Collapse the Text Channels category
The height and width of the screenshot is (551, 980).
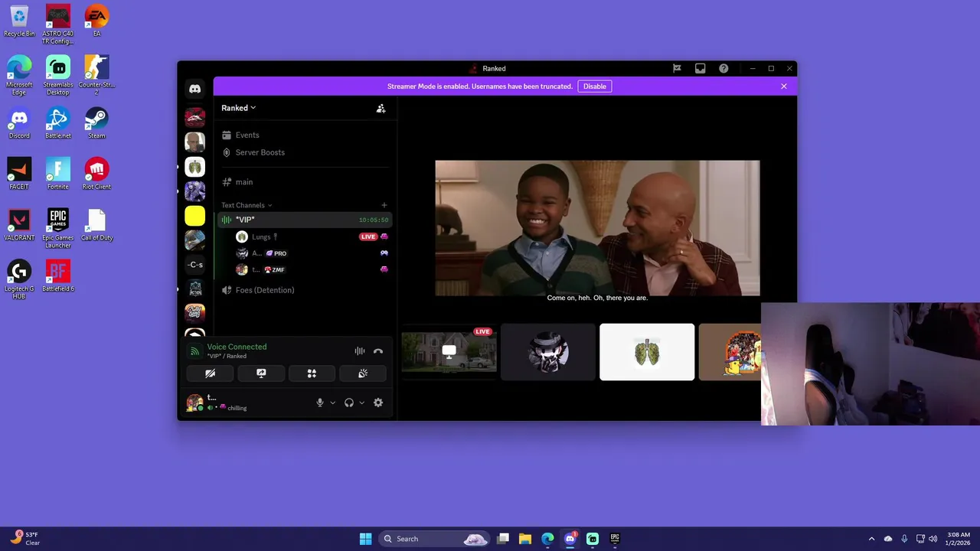click(x=247, y=205)
